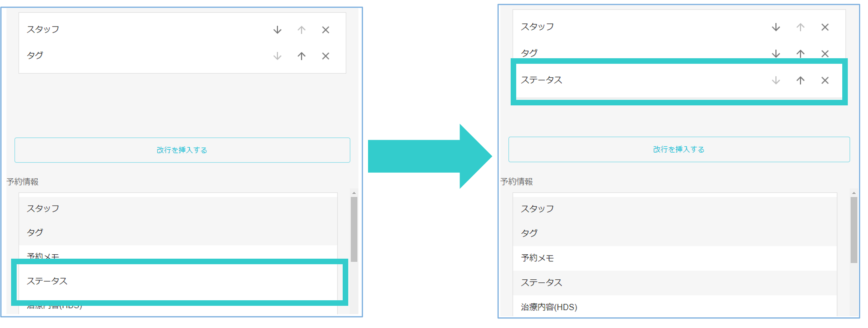Move タグ up in left panel
This screenshot has height=328, width=868.
(x=301, y=56)
